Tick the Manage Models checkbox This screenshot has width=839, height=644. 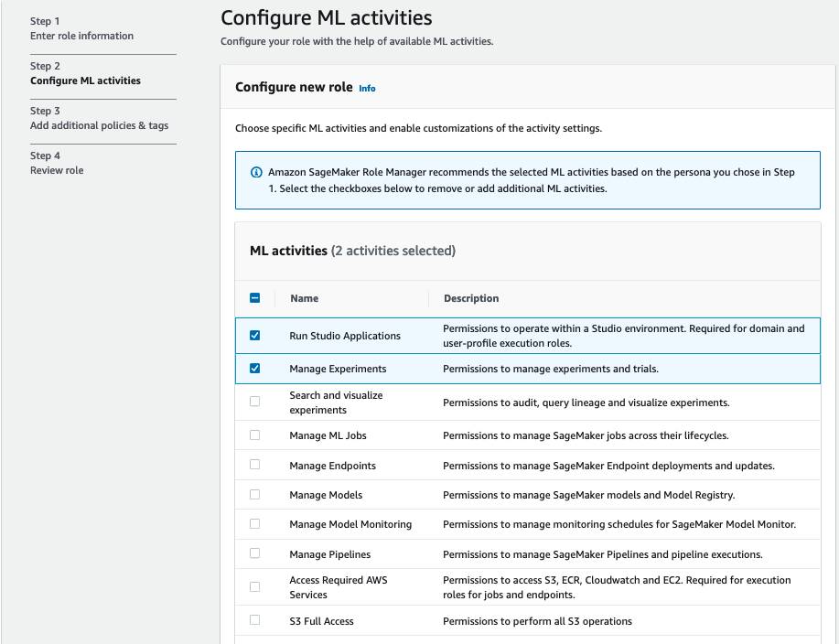click(255, 495)
